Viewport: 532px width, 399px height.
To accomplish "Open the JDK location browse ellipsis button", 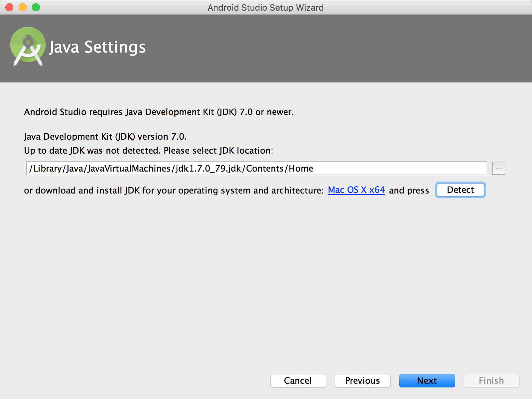I will coord(498,168).
